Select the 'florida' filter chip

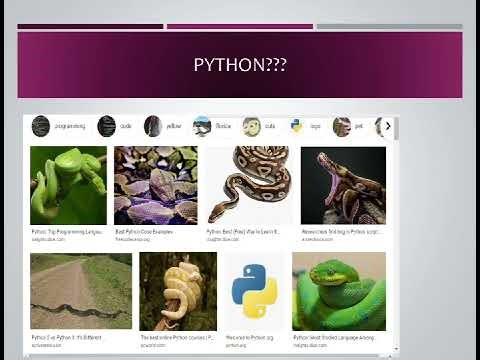(x=212, y=126)
